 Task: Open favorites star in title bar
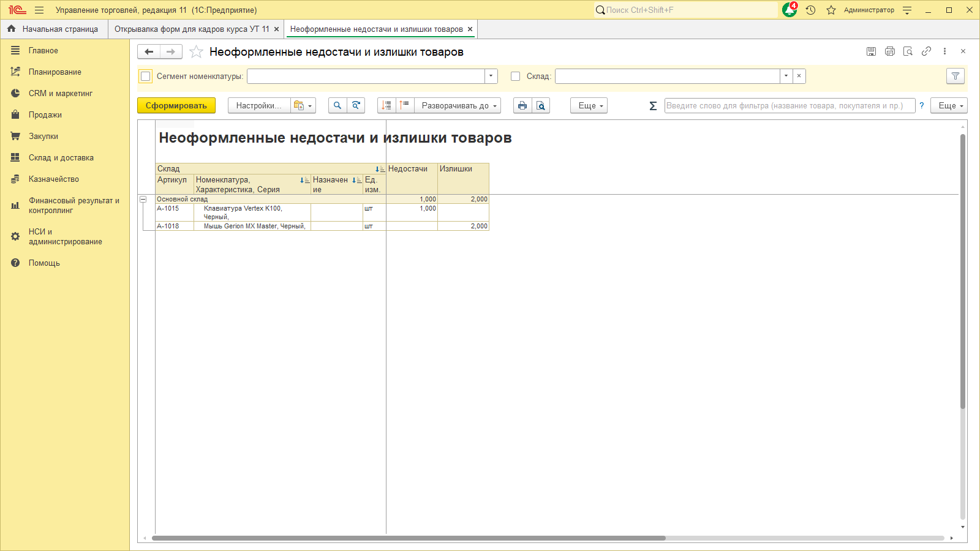pyautogui.click(x=831, y=10)
